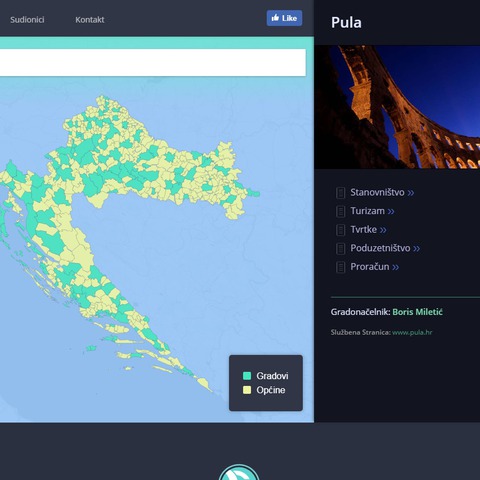Click the document icon beside Turizam
Screen dimensions: 480x480
pyautogui.click(x=340, y=211)
